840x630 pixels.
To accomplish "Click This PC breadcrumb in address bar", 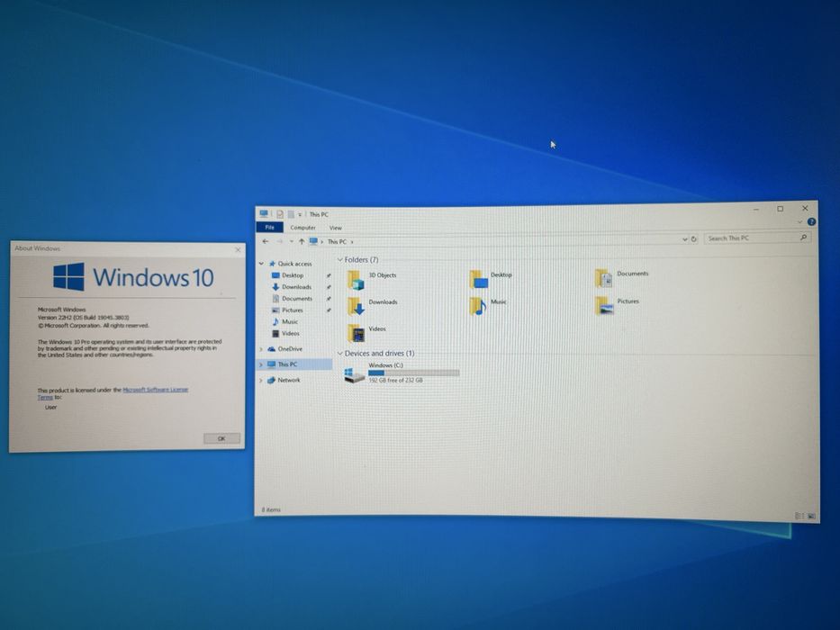I will [x=337, y=241].
